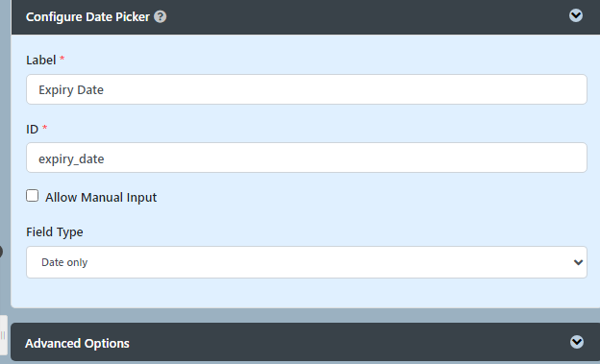600x364 pixels.
Task: Toggle via the Allow Manual Input label text
Action: 101,197
